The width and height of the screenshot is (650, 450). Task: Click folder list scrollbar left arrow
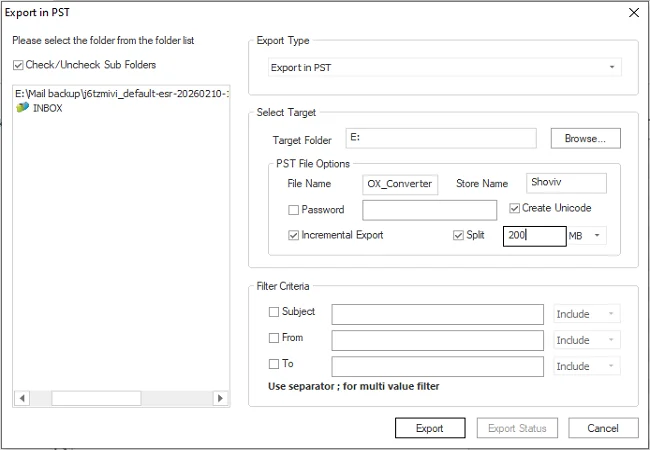(22, 399)
